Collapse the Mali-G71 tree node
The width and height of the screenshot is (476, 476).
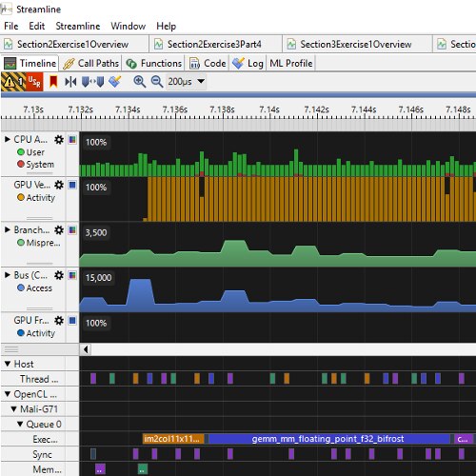coord(13,409)
